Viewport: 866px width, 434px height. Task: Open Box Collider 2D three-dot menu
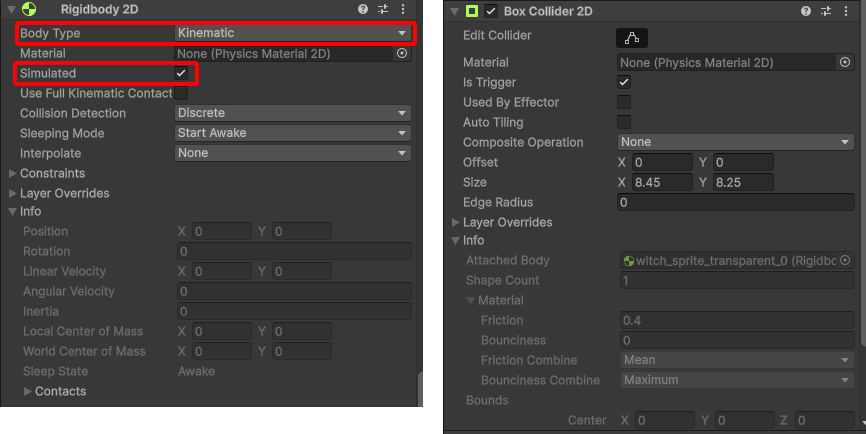point(846,11)
